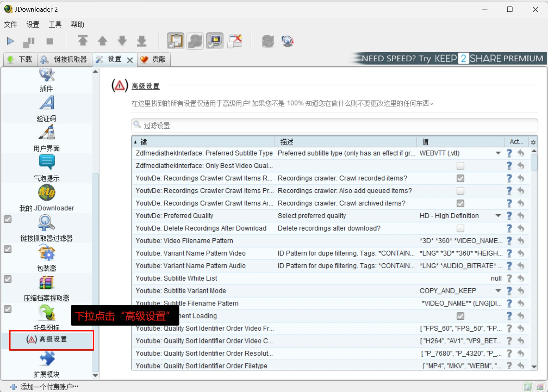
Task: Open the 验证码 captcha settings section
Action: [x=46, y=108]
